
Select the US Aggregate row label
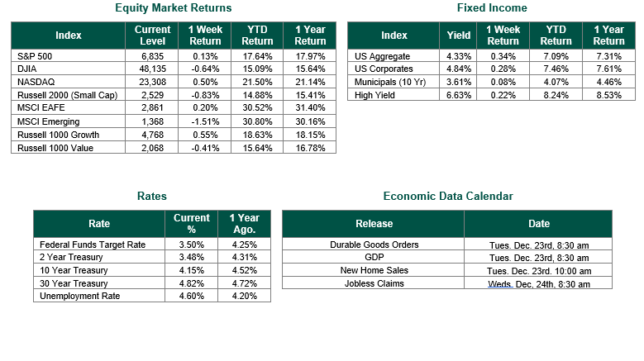tap(381, 55)
